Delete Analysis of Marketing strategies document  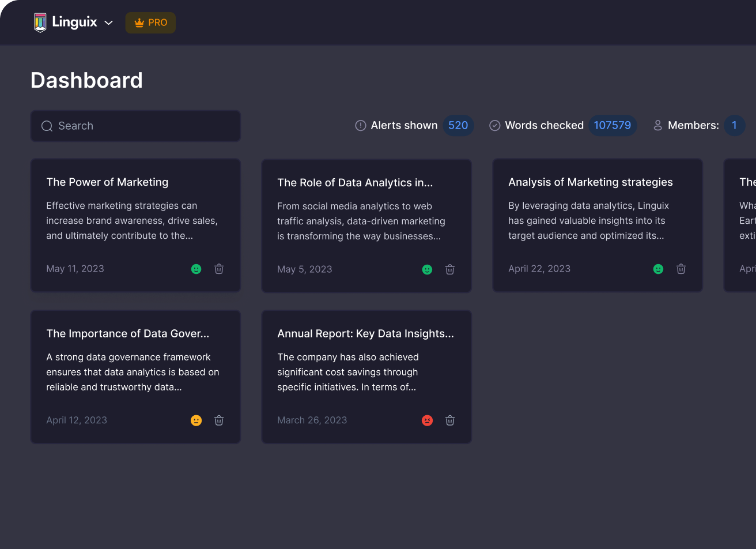681,269
